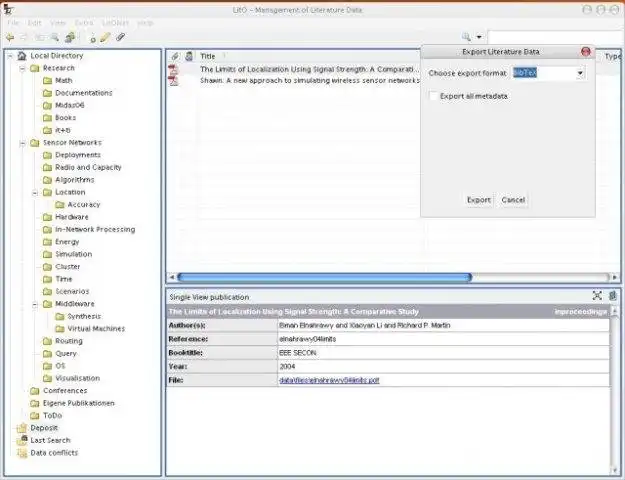
Task: Click the maximize icon in Single View publication panel
Action: pyautogui.click(x=597, y=296)
